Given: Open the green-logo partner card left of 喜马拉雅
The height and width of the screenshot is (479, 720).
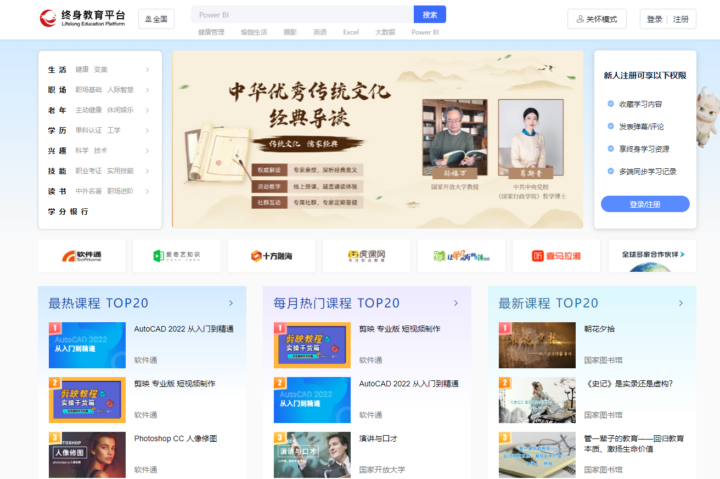Looking at the screenshot, I should coord(461,256).
